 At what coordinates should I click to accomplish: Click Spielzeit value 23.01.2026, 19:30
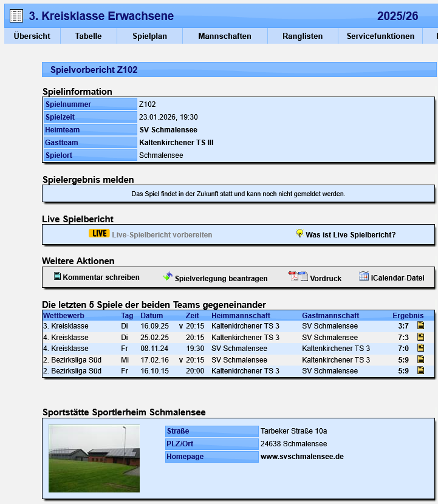click(x=168, y=117)
